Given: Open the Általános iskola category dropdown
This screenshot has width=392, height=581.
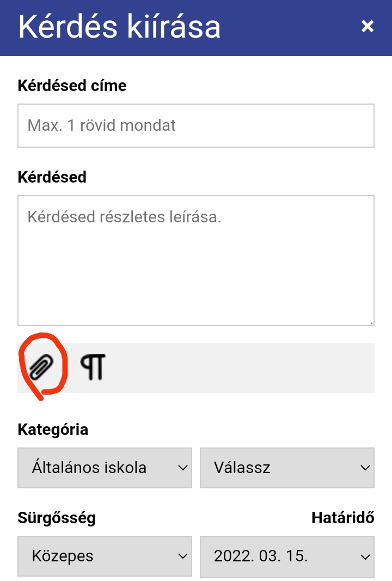Looking at the screenshot, I should (x=105, y=468).
